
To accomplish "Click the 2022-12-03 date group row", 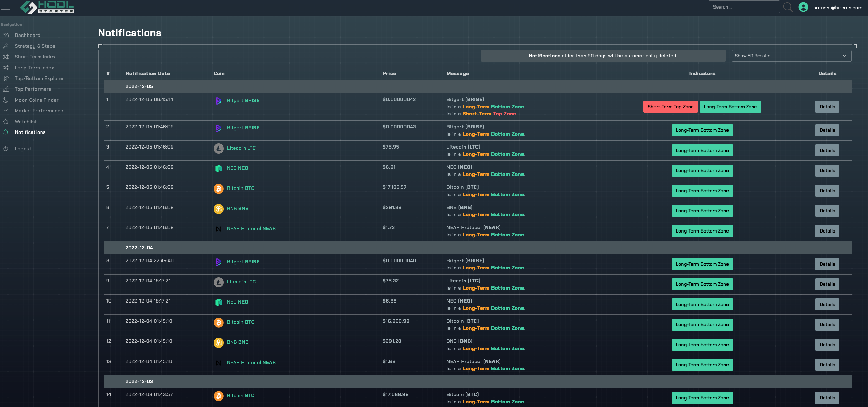I will tap(477, 381).
